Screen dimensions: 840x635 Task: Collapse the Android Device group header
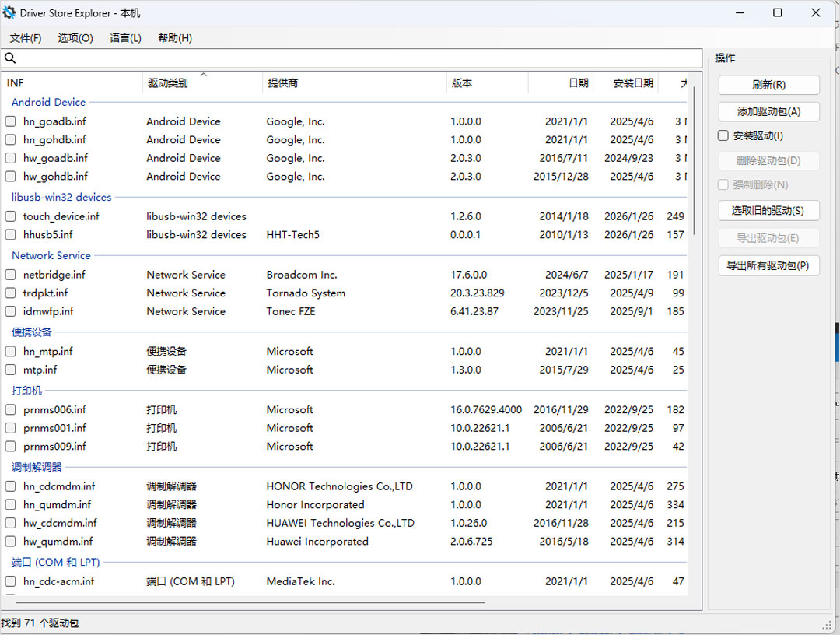48,102
